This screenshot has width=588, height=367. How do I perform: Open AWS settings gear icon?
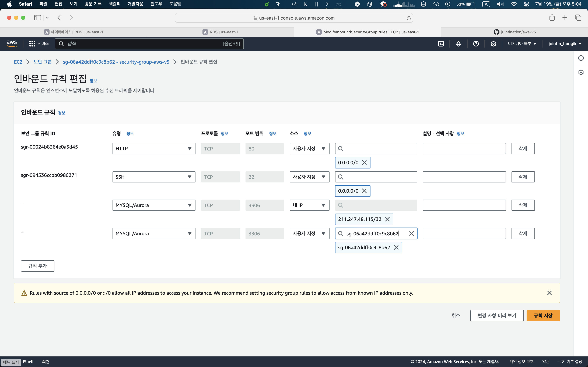point(493,44)
